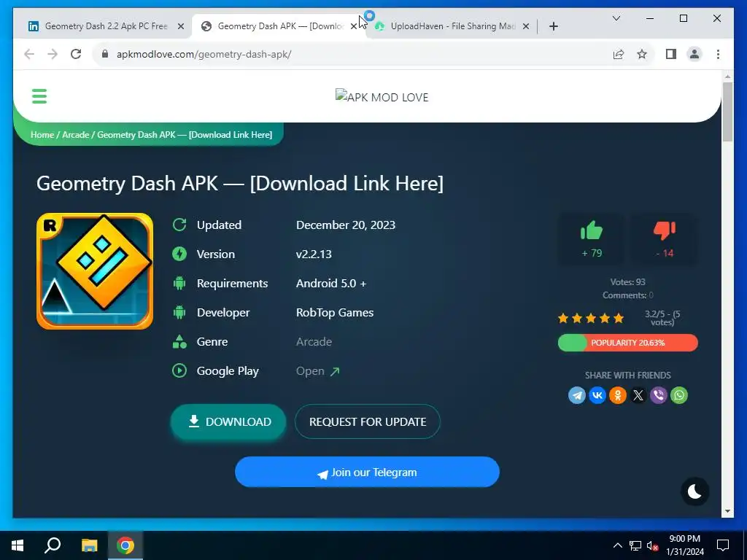This screenshot has height=560, width=747.
Task: Click the scrollbar down arrow
Action: pos(727,511)
